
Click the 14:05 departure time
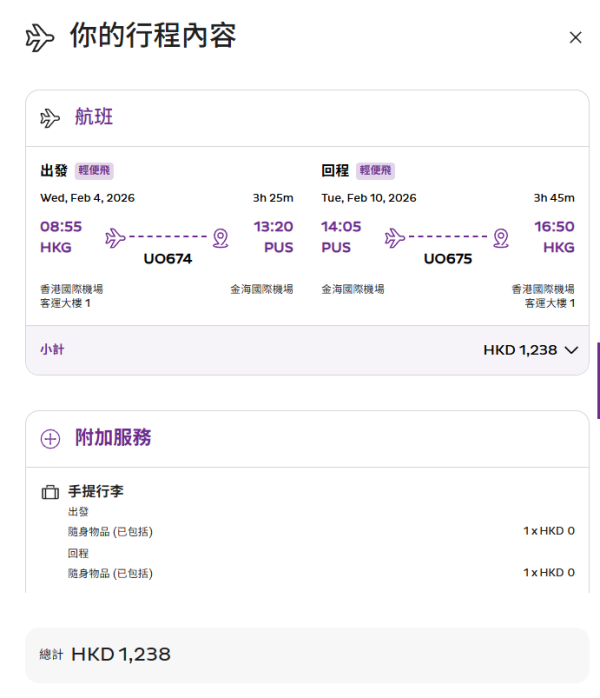click(341, 227)
